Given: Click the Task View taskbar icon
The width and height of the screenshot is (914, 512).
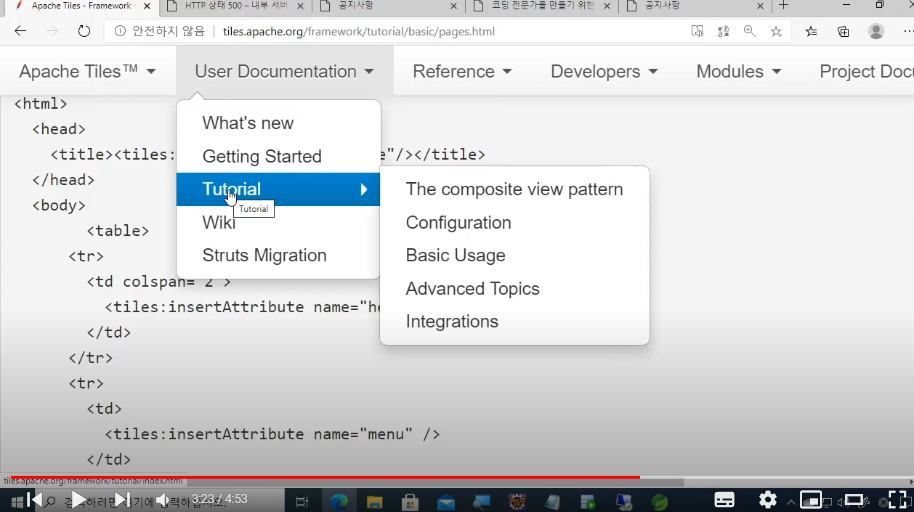Looking at the screenshot, I should (x=301, y=502).
